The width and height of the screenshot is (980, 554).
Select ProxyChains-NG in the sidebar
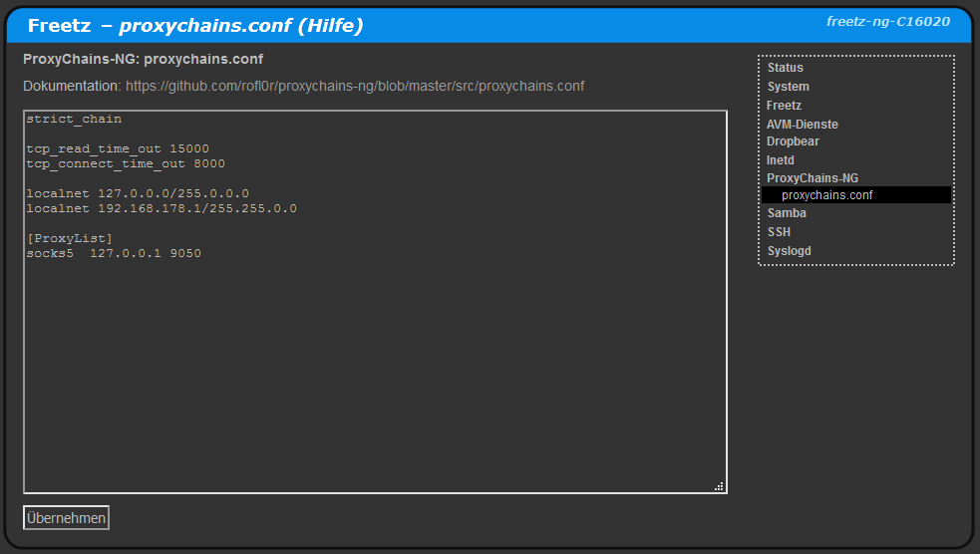pos(812,178)
